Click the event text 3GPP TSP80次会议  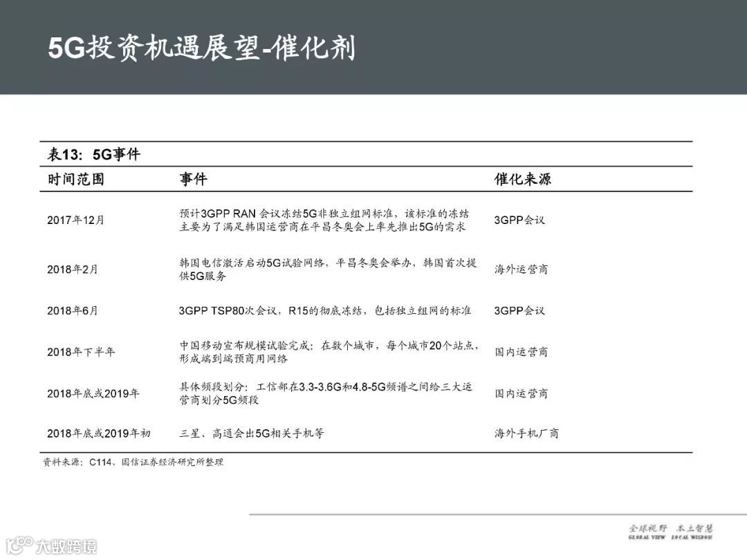228,311
